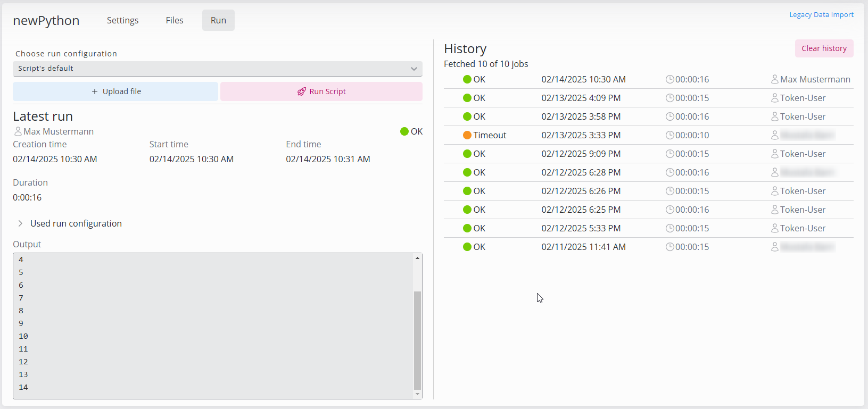
Task: Click the green status dot of the 02/13/2025 4:09 PM job
Action: click(x=467, y=98)
